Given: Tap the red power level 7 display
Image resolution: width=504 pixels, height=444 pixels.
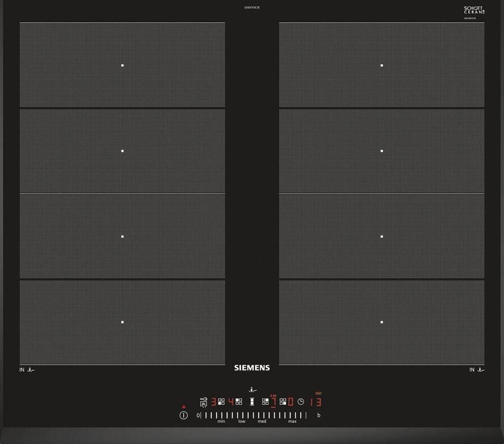Looking at the screenshot, I should (273, 402).
